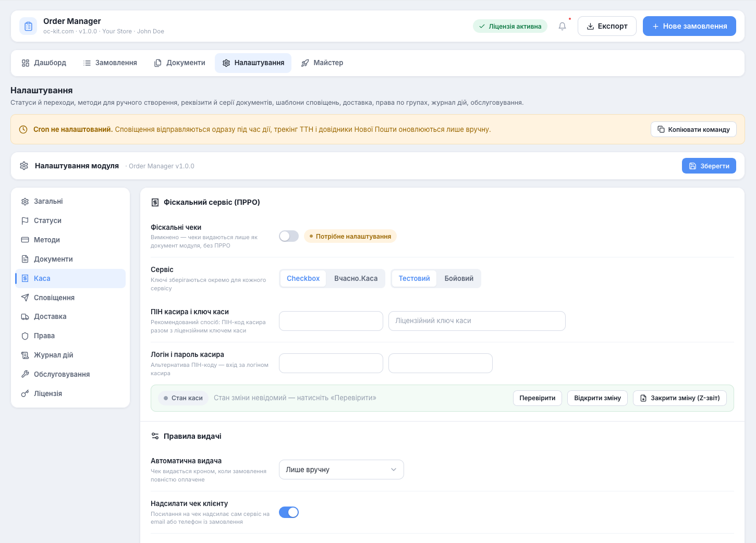
Task: Click the shield icon beside Права
Action: point(25,336)
